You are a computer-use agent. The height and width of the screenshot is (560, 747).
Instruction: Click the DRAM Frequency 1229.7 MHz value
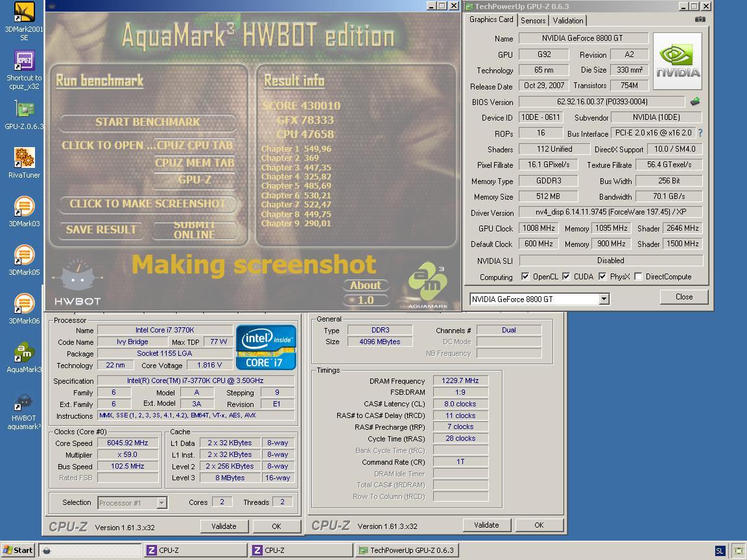[460, 380]
